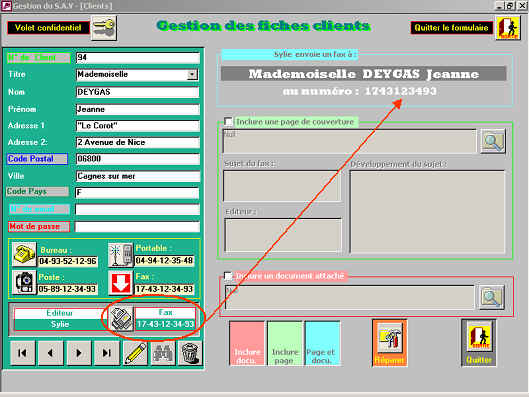Go to the last client record
Screen dimensions: 529x397
107,353
